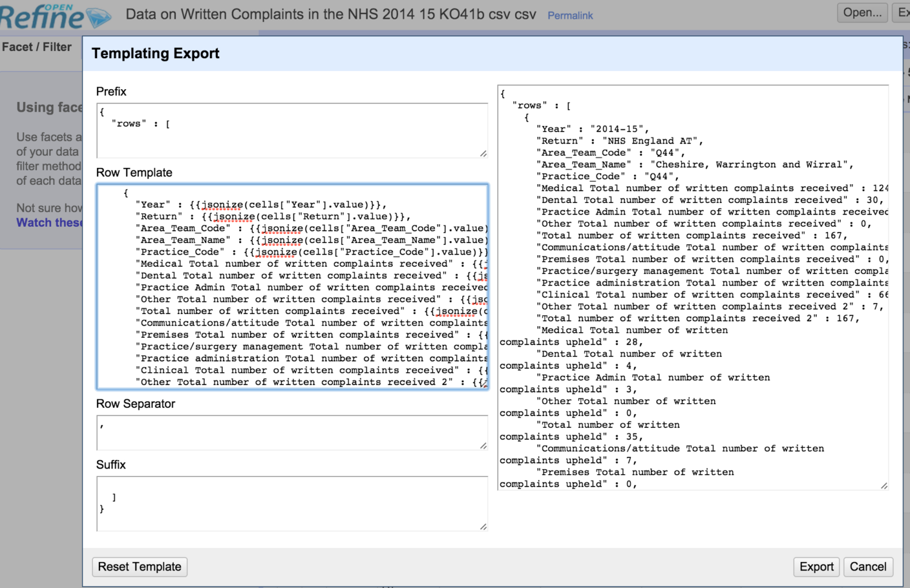This screenshot has height=588, width=910.
Task: Click the resize grip on the Suffix box
Action: point(484,526)
